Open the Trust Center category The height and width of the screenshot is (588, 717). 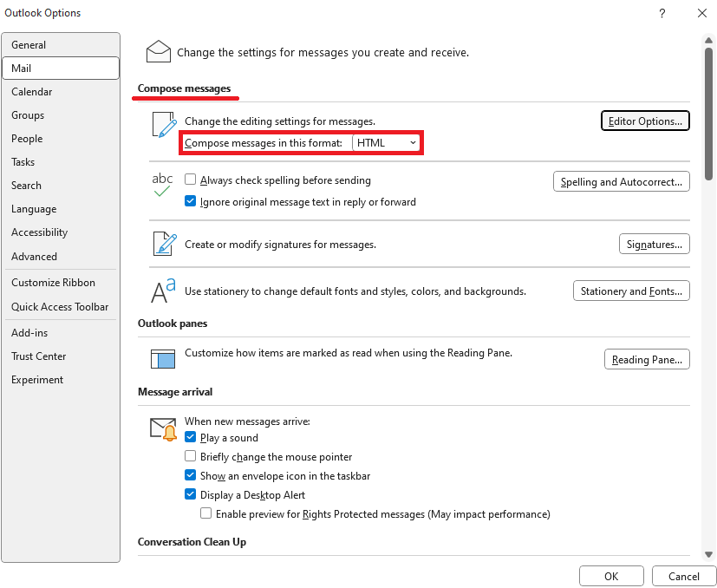pyautogui.click(x=61, y=356)
